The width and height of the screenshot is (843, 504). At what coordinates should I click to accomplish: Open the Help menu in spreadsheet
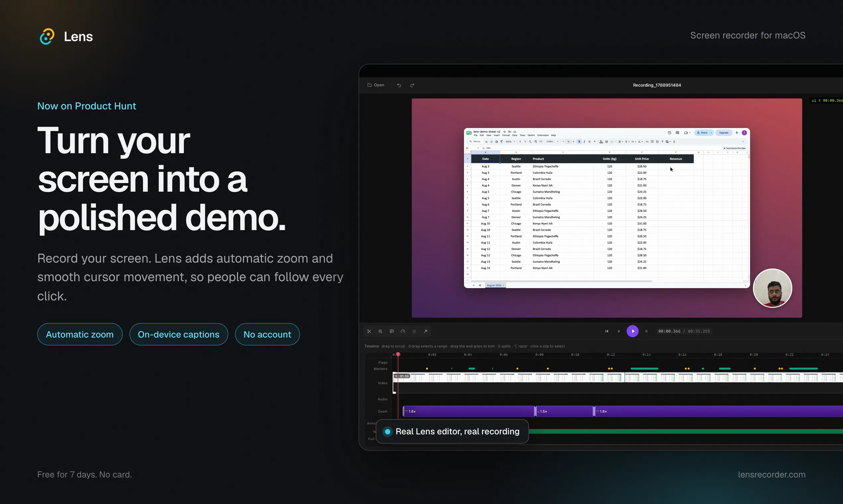(x=553, y=135)
